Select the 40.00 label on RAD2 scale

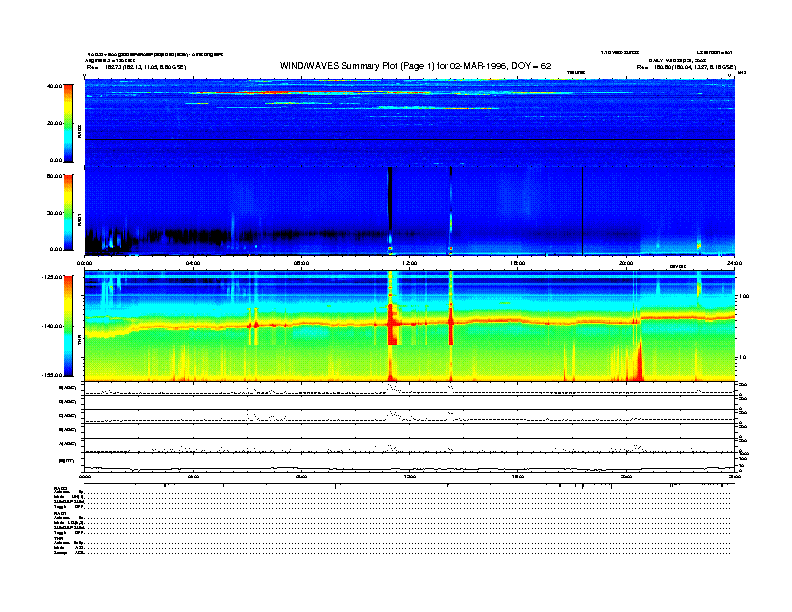tap(54, 86)
